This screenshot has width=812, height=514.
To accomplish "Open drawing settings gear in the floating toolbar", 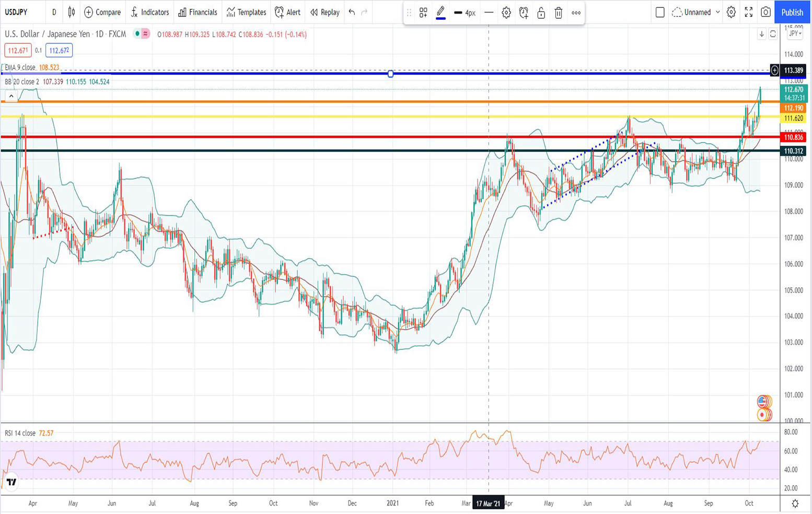I will click(506, 13).
